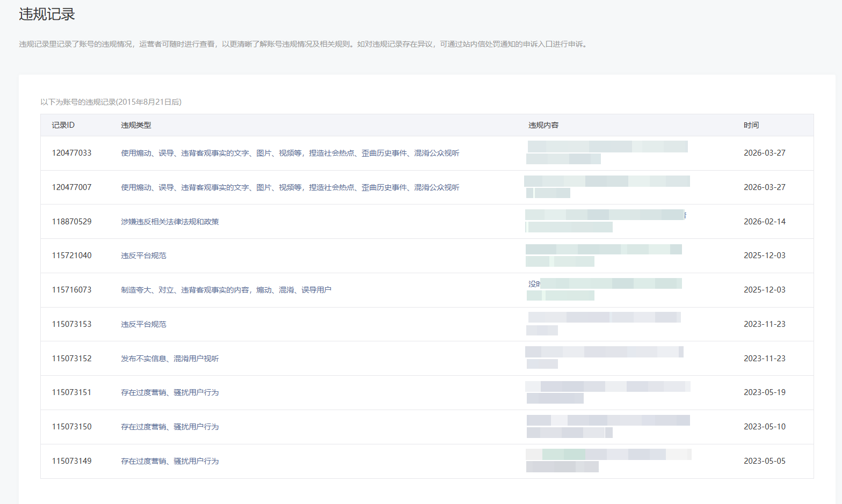The height and width of the screenshot is (504, 842).
Task: Open 存在过度营销 link dated 2023-05-19
Action: pos(170,392)
